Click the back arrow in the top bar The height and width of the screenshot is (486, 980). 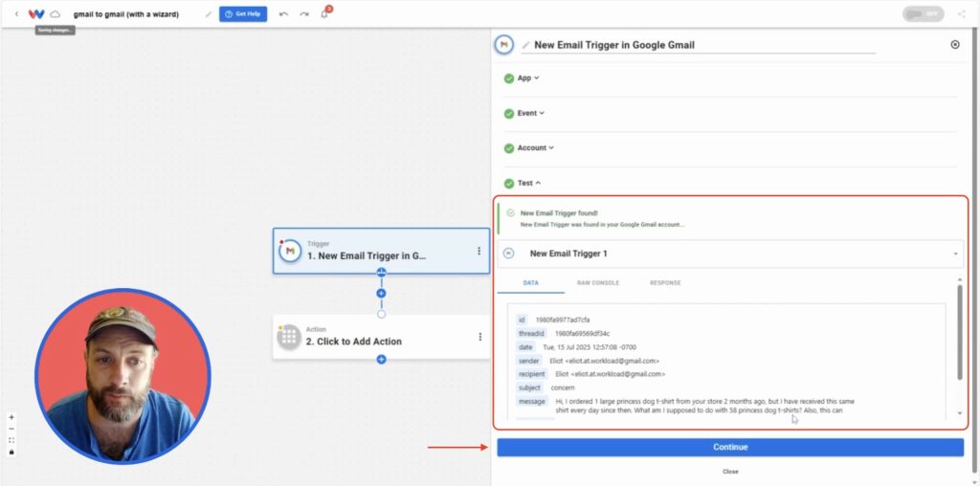pos(17,13)
